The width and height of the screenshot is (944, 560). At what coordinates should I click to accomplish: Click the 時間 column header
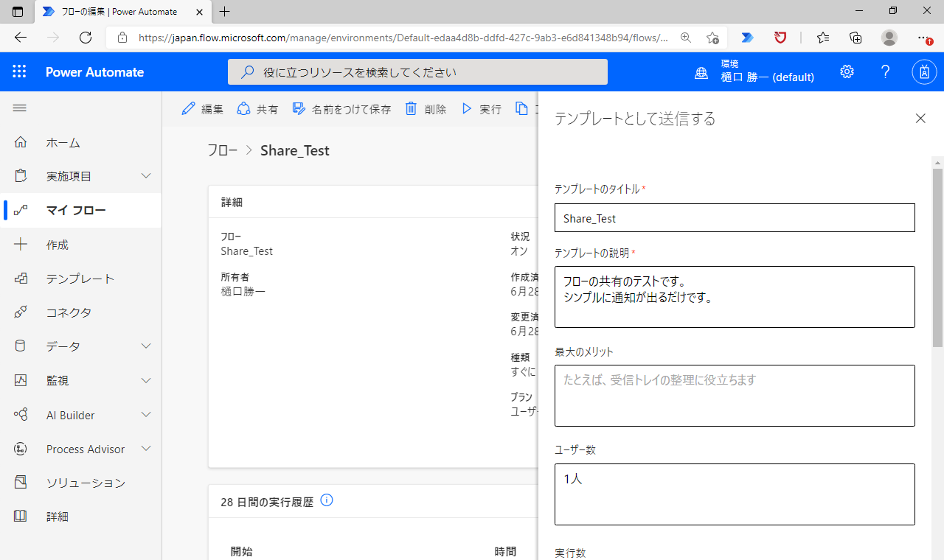pyautogui.click(x=505, y=551)
